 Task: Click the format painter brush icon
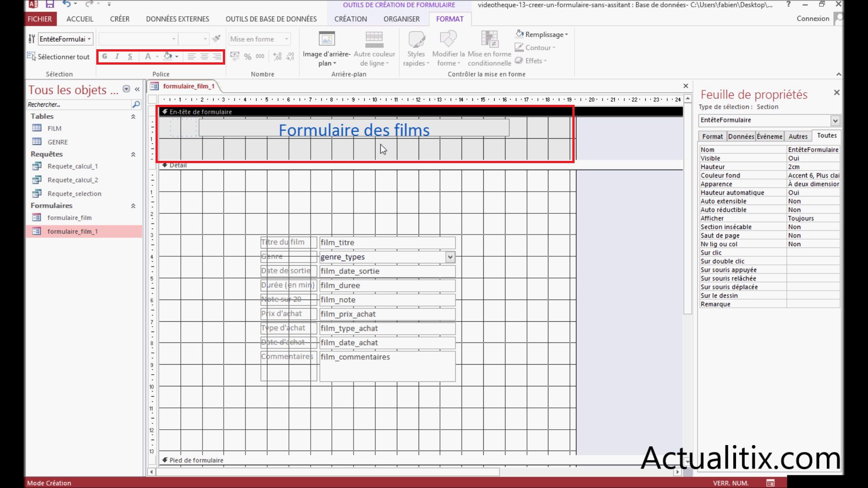pyautogui.click(x=217, y=39)
